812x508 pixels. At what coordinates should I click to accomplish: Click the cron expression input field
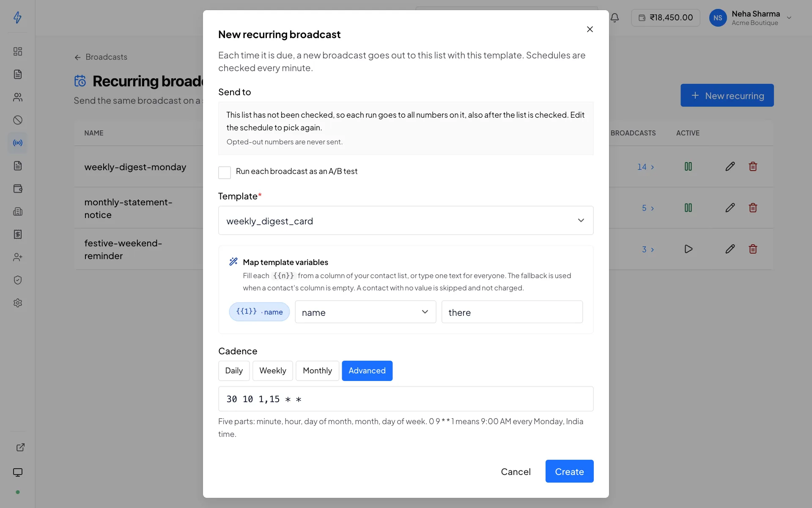click(x=406, y=399)
